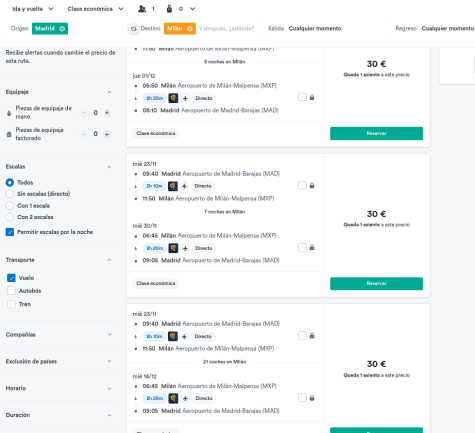Screen dimensions: 475x433
Task: Reserve the trip returning mié 30/11
Action: pos(376,283)
